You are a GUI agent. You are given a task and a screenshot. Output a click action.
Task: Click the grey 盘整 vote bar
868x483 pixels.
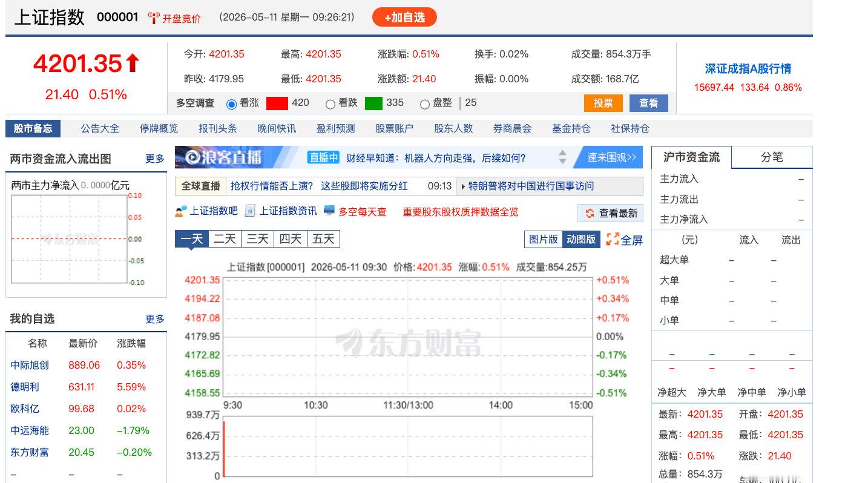point(461,103)
